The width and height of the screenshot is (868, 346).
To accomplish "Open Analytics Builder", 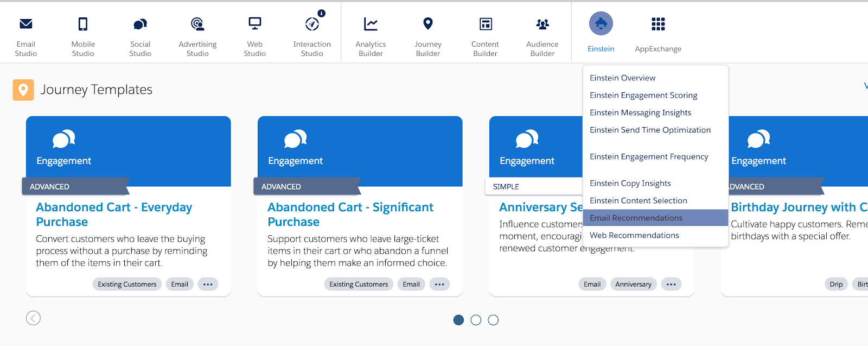I will (371, 36).
